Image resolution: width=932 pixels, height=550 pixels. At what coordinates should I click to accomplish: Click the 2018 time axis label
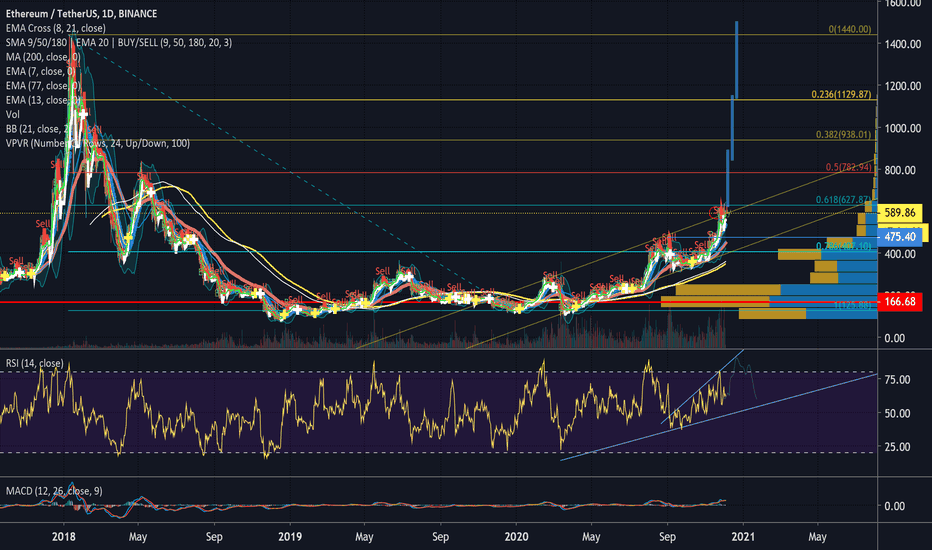coord(64,536)
